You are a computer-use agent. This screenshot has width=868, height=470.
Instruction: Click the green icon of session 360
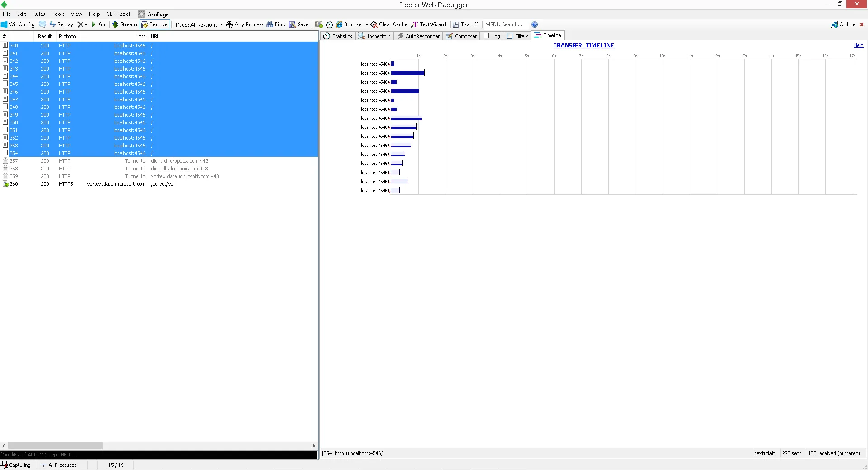click(x=5, y=184)
